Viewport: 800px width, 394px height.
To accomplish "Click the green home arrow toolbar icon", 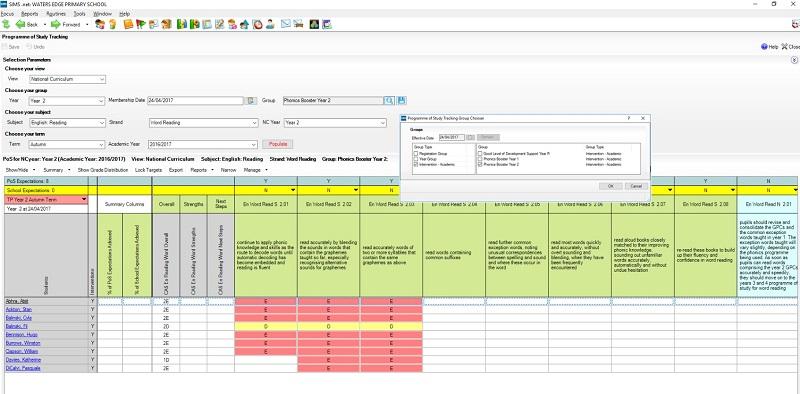I will [x=6, y=24].
